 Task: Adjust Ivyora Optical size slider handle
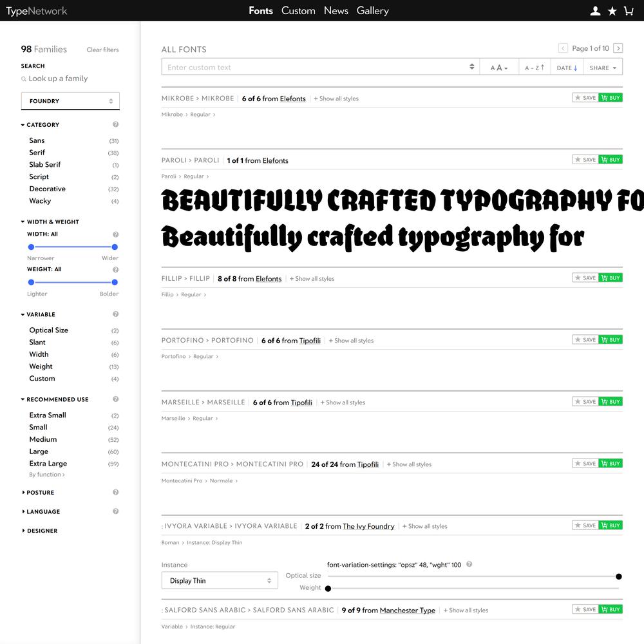pos(618,576)
